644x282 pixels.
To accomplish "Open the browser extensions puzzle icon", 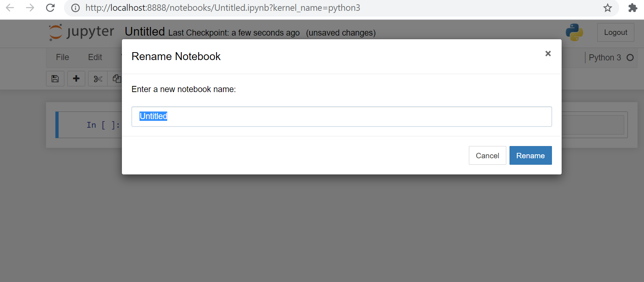I will [x=632, y=8].
